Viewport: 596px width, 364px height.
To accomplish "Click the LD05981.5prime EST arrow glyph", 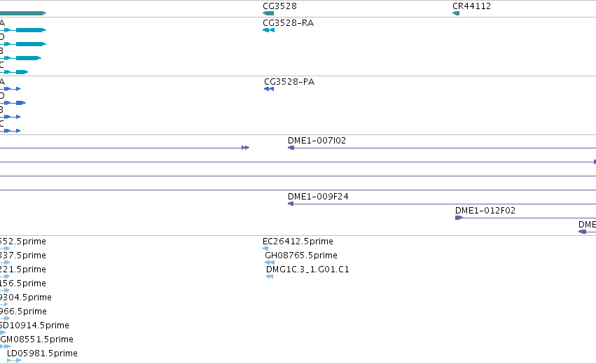I will [x=14, y=360].
